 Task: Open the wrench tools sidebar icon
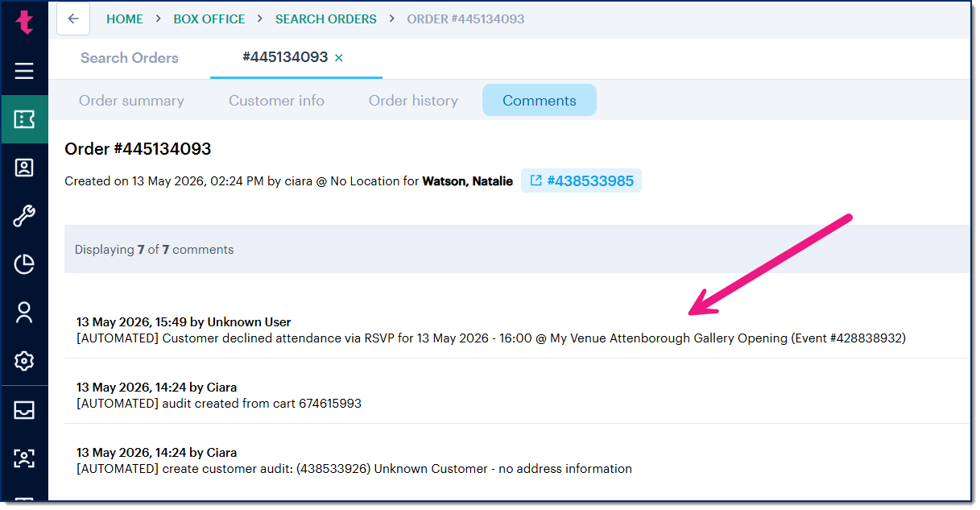(x=25, y=216)
